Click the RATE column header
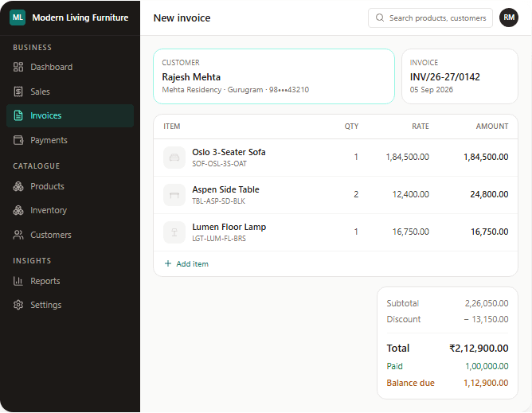The image size is (532, 413). click(421, 127)
